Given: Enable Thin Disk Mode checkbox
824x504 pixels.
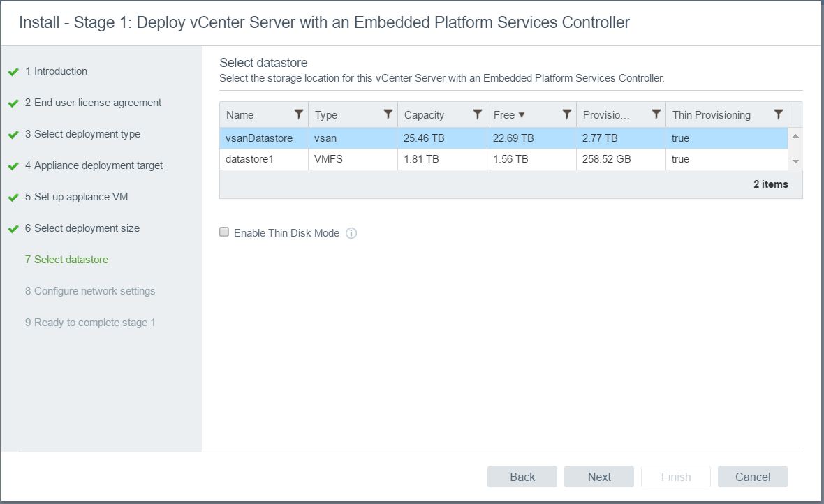Looking at the screenshot, I should [x=224, y=232].
